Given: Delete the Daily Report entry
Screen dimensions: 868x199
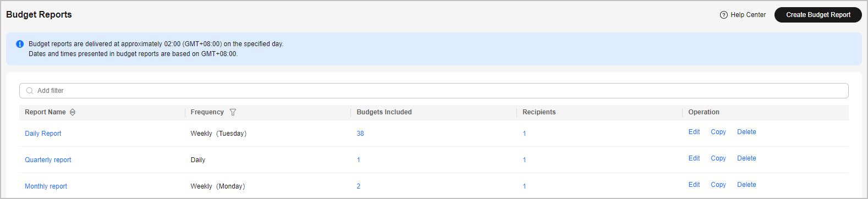Looking at the screenshot, I should point(746,132).
